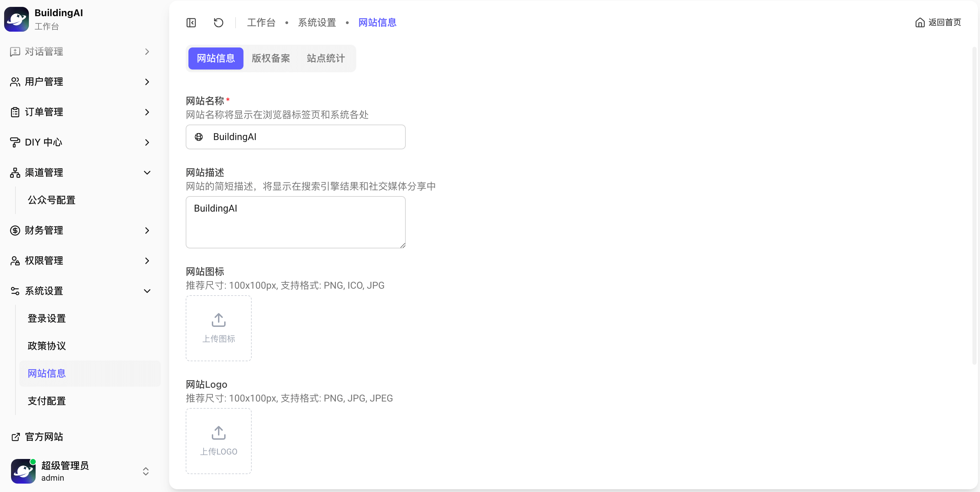Image resolution: width=980 pixels, height=492 pixels.
Task: Click the vertical scrollbar on the right
Action: [973, 205]
